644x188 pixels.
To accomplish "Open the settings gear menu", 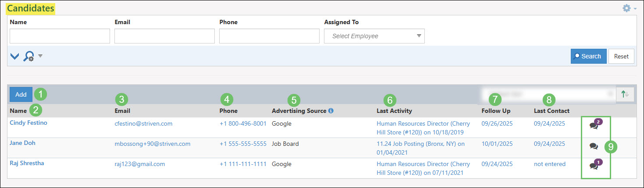I will (x=627, y=8).
